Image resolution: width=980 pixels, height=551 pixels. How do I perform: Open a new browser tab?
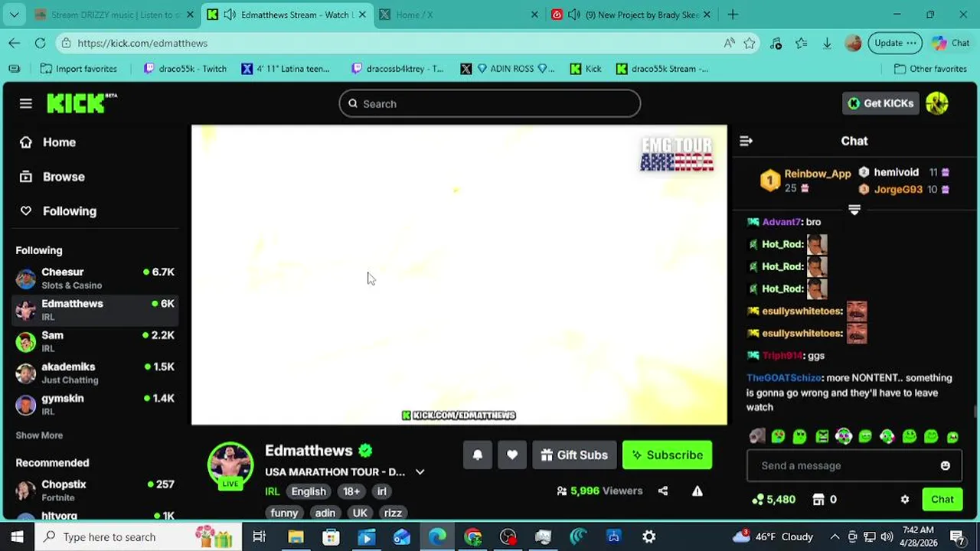click(733, 15)
